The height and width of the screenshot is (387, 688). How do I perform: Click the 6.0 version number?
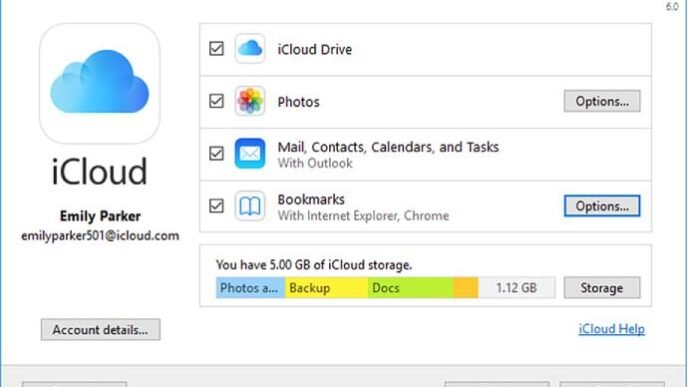[672, 7]
